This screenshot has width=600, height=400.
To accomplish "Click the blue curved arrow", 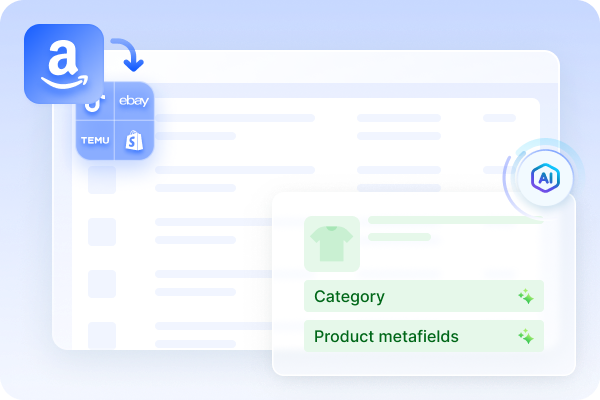I will pyautogui.click(x=128, y=55).
